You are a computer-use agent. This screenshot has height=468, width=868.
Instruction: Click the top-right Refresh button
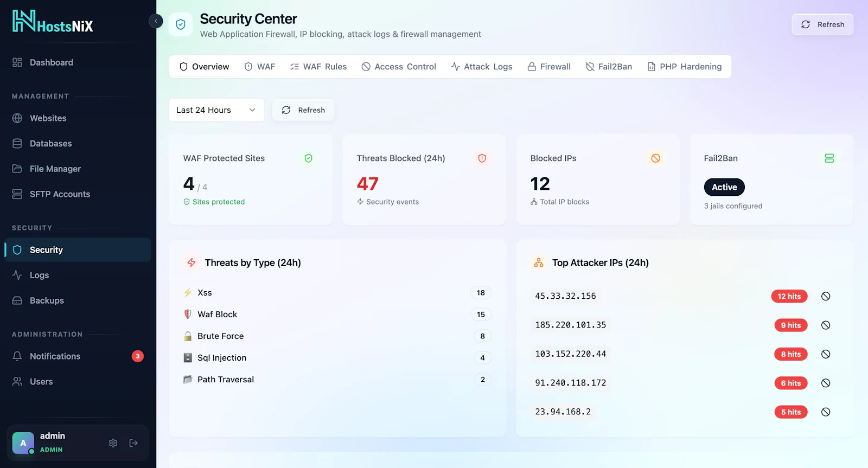[x=822, y=24]
